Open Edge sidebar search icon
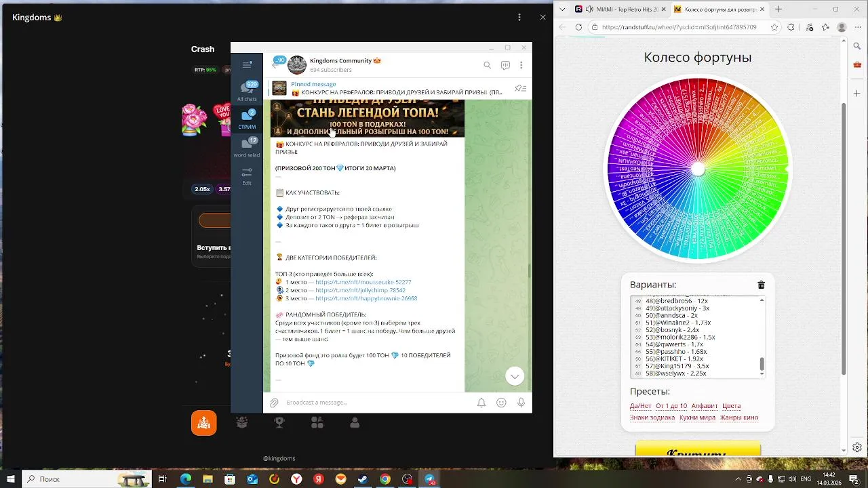Screen dimensions: 868x488 (858, 45)
